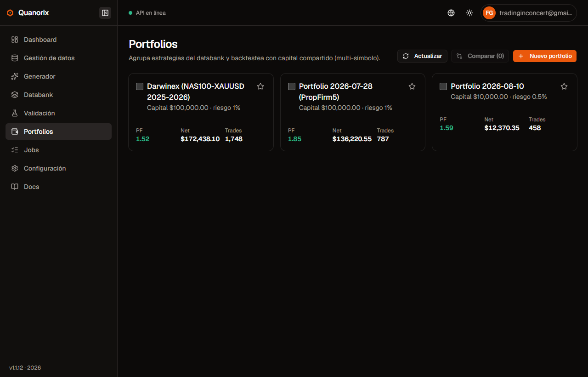Click Net value $12,370.35
The image size is (588, 377).
pos(502,128)
